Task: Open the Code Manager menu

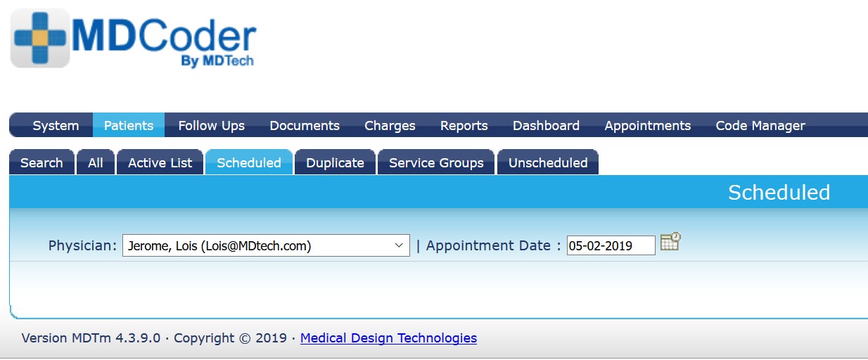Action: click(760, 125)
